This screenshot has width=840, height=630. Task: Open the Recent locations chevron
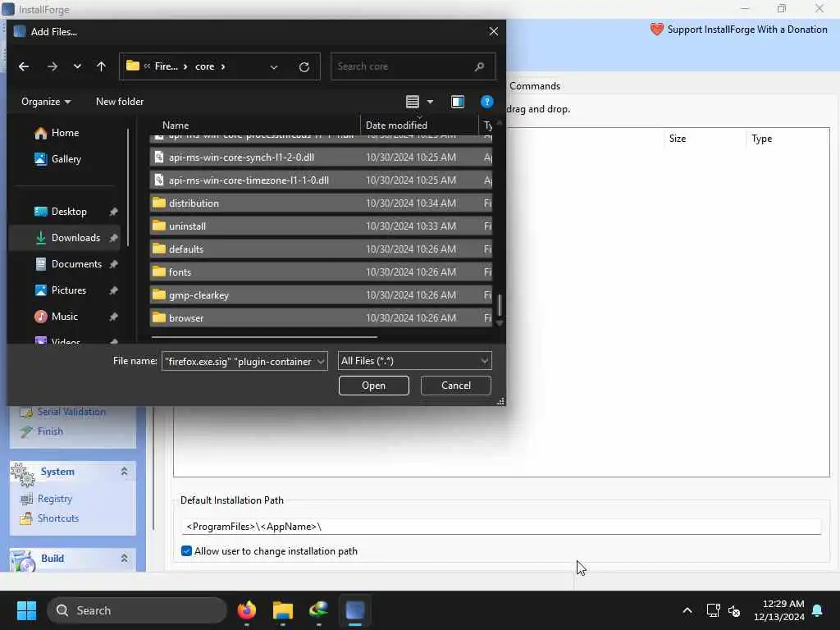click(x=77, y=66)
